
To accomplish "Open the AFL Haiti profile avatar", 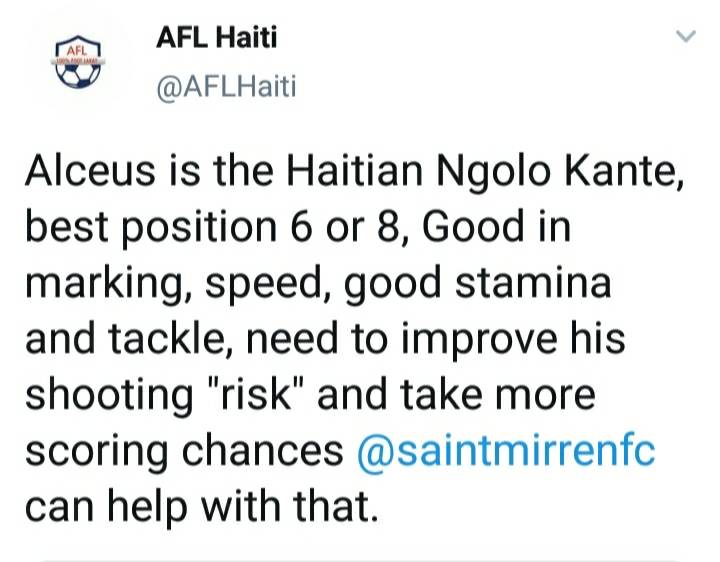I will pos(78,62).
